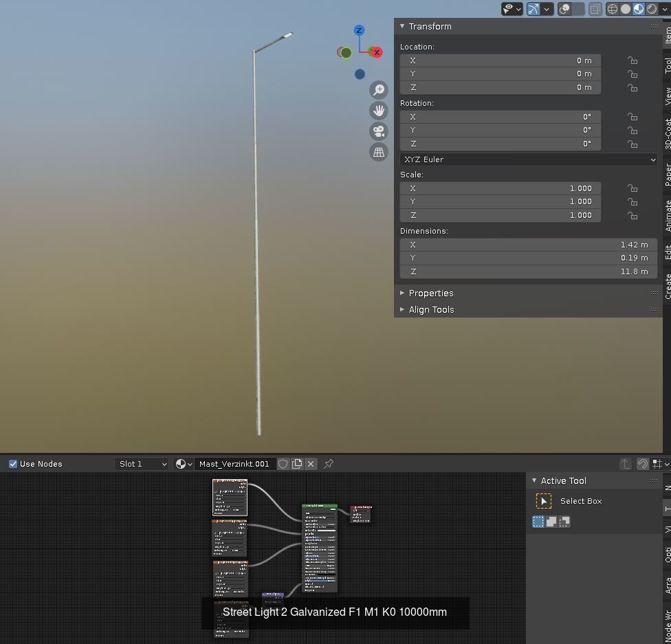Choose set new selection mode icon

point(538,522)
